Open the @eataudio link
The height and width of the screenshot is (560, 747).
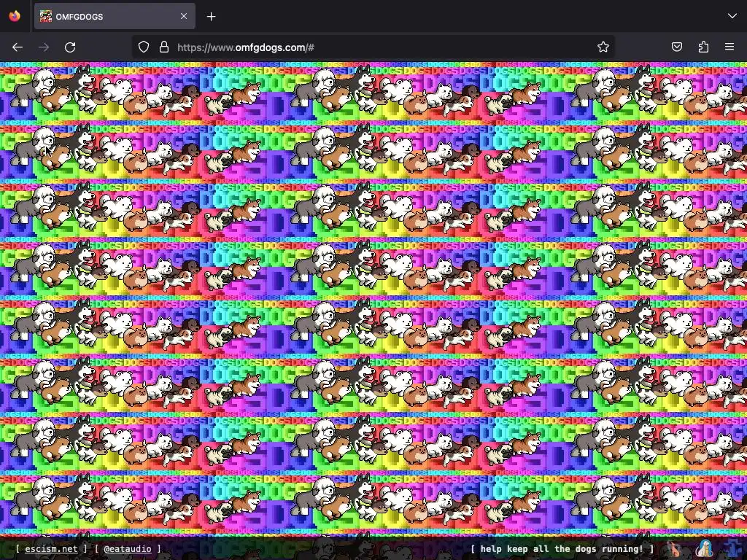click(128, 548)
